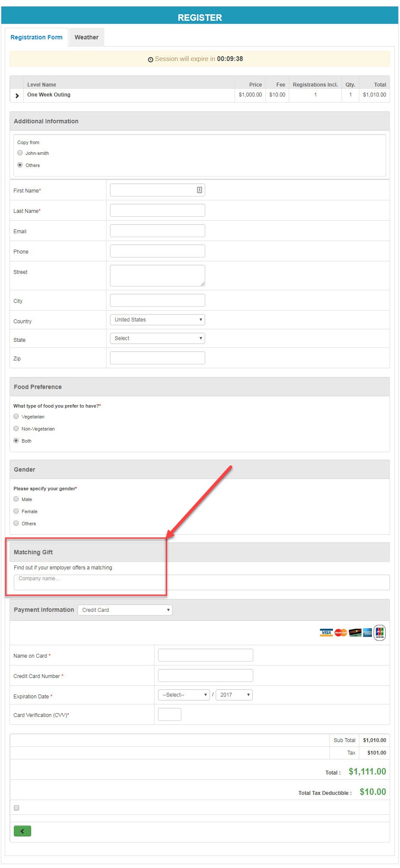
Task: Click the $1,111.00 total amount
Action: [367, 772]
